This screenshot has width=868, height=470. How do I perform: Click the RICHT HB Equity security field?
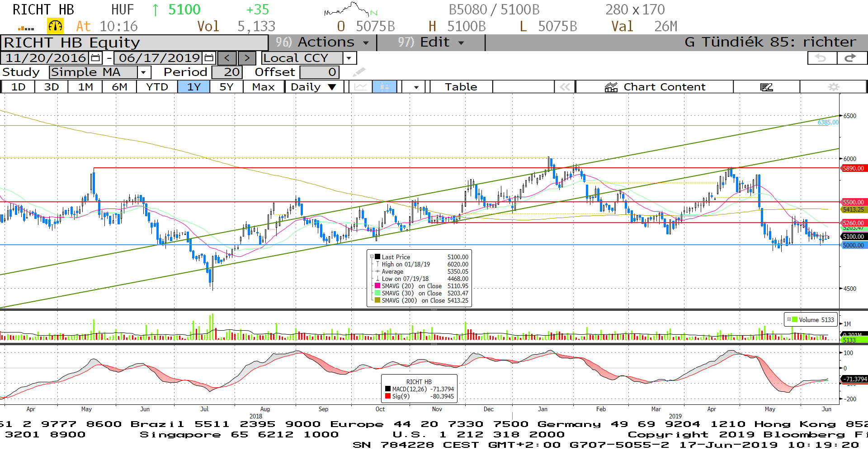tap(135, 43)
